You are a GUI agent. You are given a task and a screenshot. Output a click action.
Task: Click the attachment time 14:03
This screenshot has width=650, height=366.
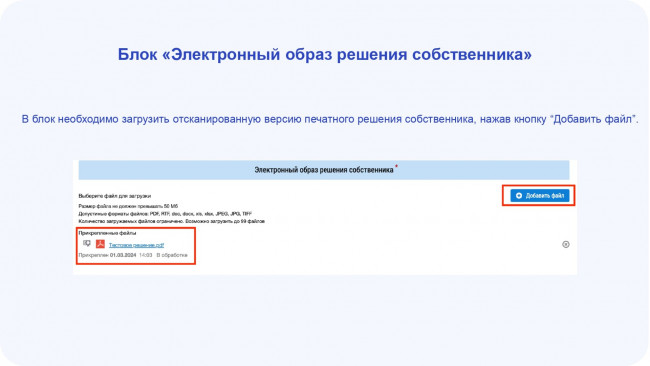point(146,255)
